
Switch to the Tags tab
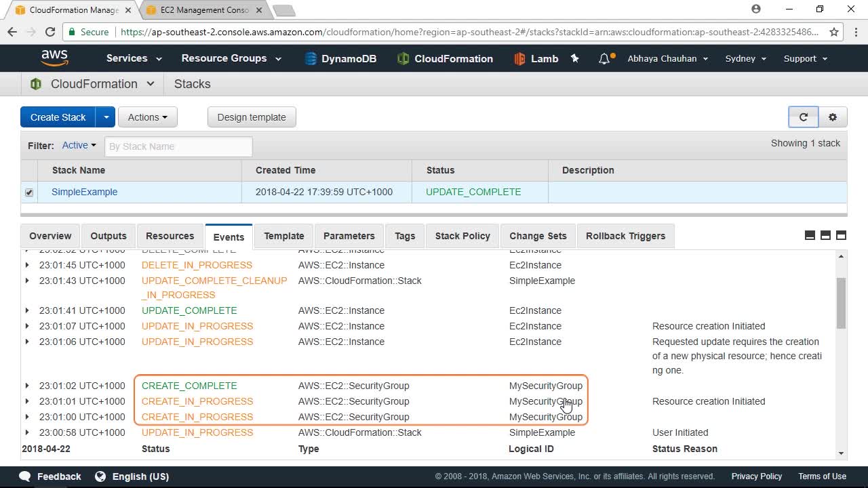(405, 236)
